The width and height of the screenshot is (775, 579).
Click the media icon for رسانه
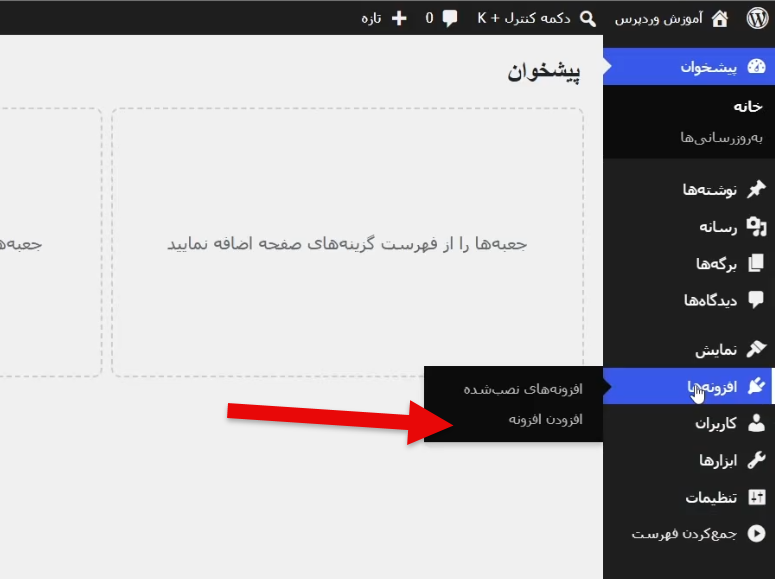[756, 226]
